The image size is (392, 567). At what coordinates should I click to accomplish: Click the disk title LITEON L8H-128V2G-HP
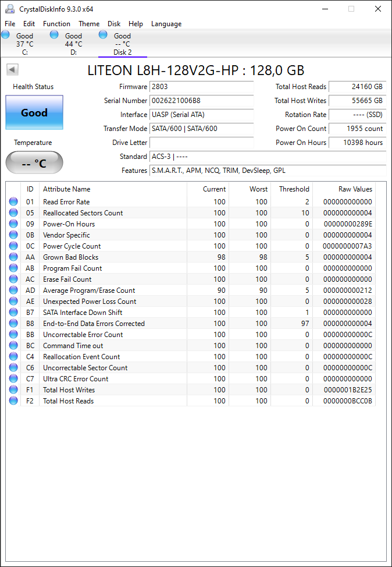tap(196, 70)
